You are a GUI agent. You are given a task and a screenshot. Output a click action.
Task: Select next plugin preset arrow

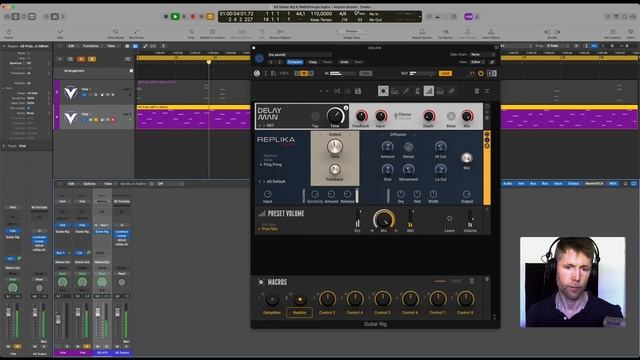click(280, 62)
